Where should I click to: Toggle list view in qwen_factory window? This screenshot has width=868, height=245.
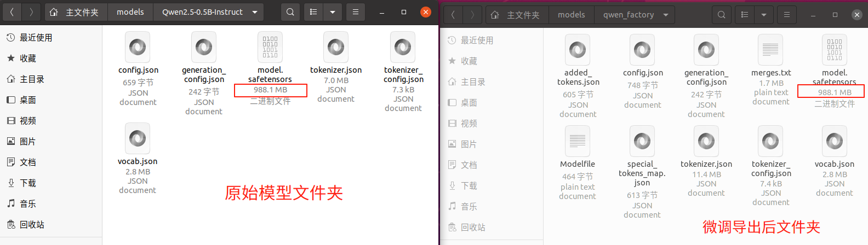pyautogui.click(x=745, y=15)
